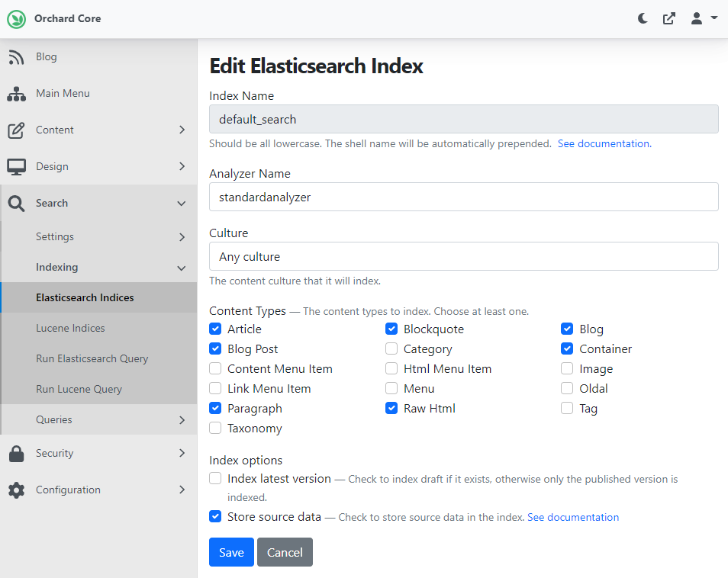Click the Security padlock icon

click(16, 454)
